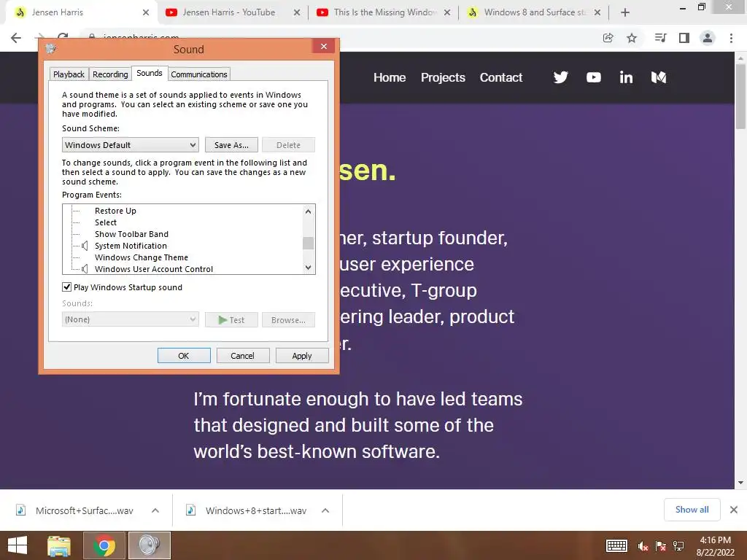The image size is (747, 560).
Task: Click the Chrome back arrow
Action: [16, 38]
